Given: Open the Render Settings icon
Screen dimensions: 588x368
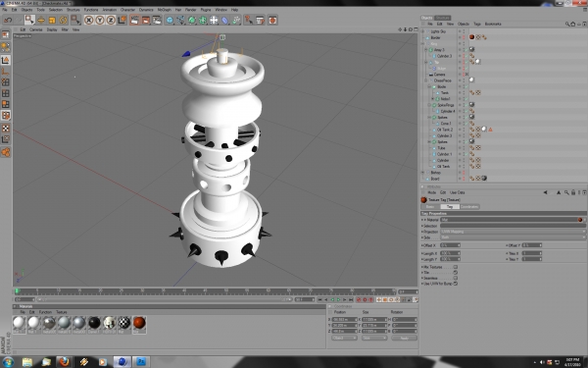Looking at the screenshot, I should tap(157, 20).
